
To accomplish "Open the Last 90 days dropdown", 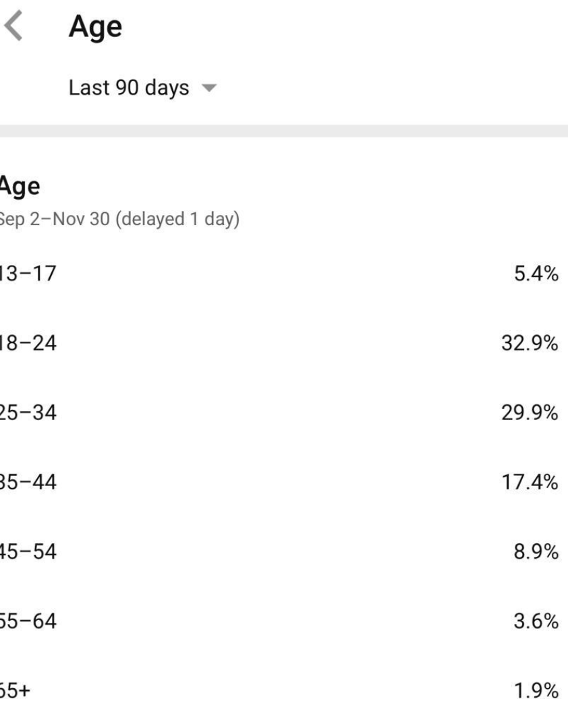I will click(130, 88).
